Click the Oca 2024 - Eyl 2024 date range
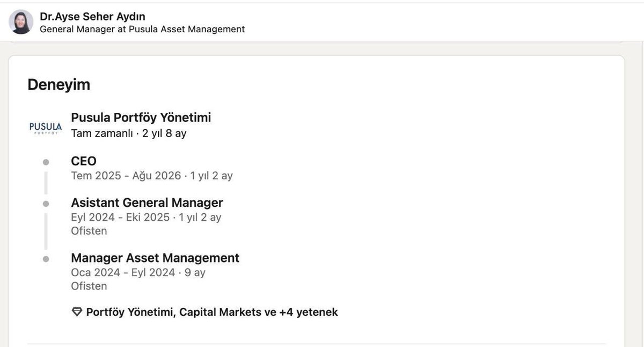The height and width of the screenshot is (347, 644). (123, 272)
